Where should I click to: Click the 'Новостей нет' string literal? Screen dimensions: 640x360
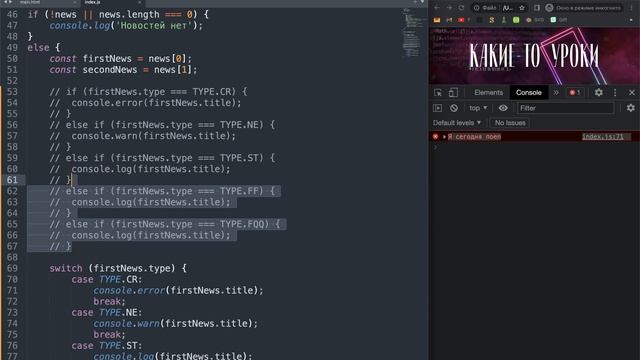(154, 25)
